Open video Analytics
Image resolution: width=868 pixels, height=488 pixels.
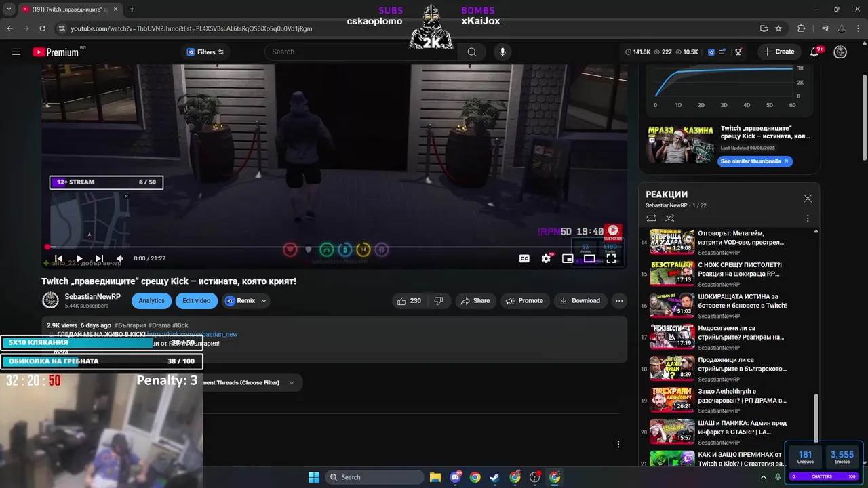pos(151,301)
